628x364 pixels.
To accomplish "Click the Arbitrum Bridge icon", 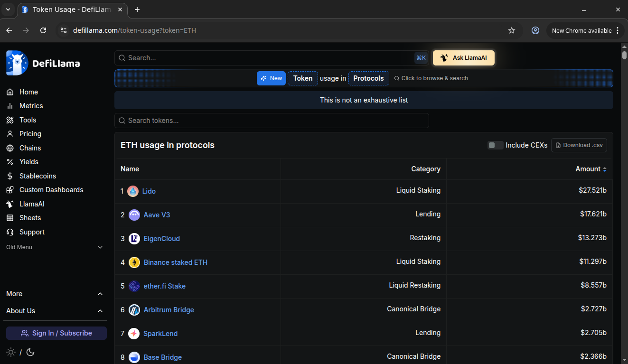I will pos(134,310).
